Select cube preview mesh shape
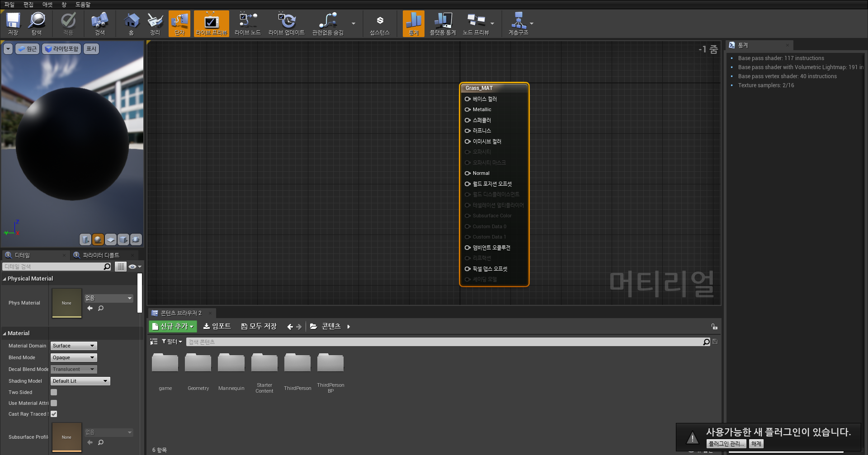Viewport: 868px width, 455px height. (123, 239)
